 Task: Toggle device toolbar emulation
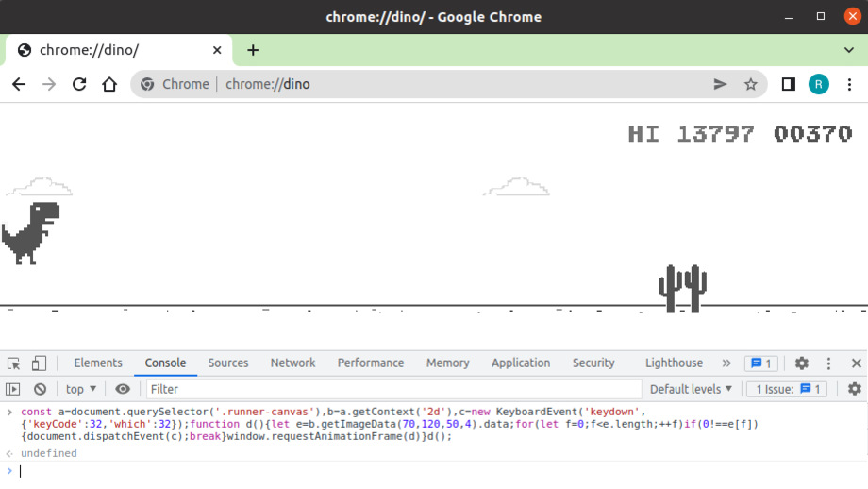point(39,363)
